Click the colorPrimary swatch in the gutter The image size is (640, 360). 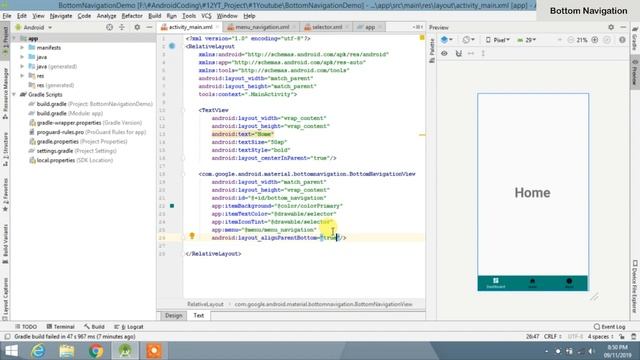coord(172,206)
